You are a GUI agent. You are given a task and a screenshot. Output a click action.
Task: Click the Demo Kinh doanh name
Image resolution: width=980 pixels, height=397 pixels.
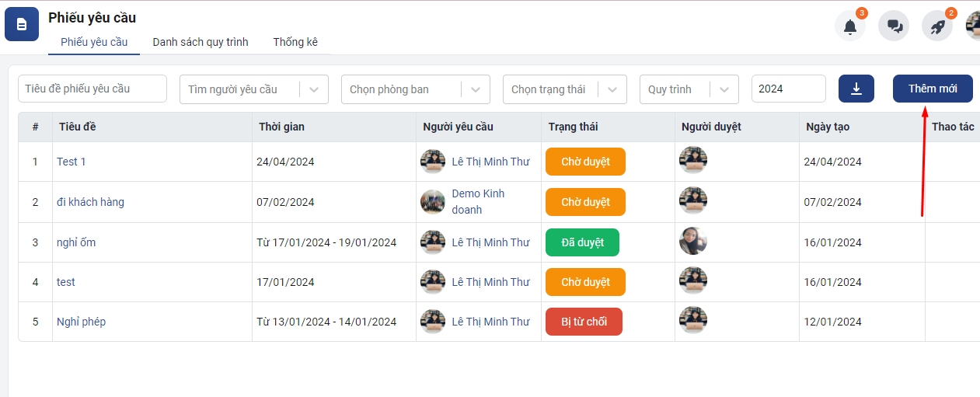(478, 202)
